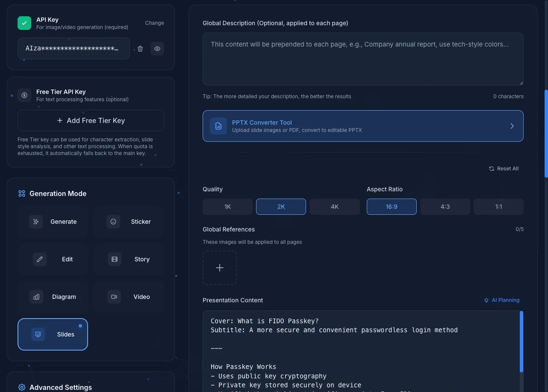Open the Advanced Settings gear icon
Viewport: 548px width, 392px height.
tap(22, 387)
